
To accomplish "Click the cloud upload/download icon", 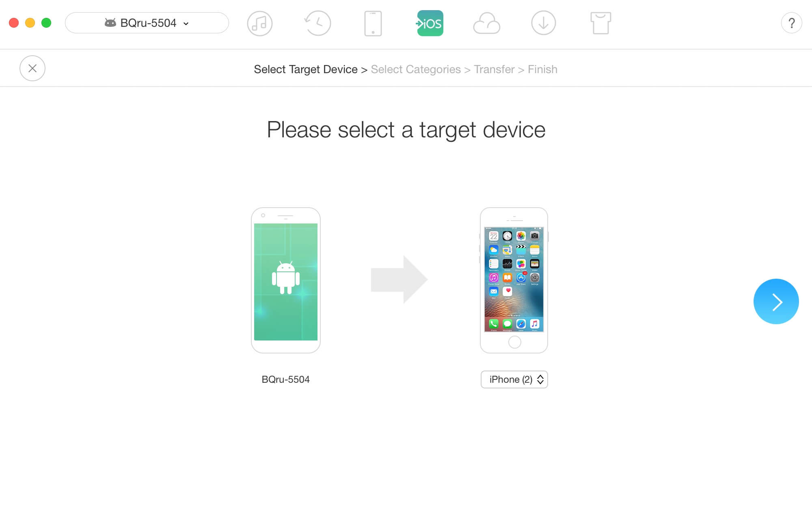I will [x=485, y=22].
